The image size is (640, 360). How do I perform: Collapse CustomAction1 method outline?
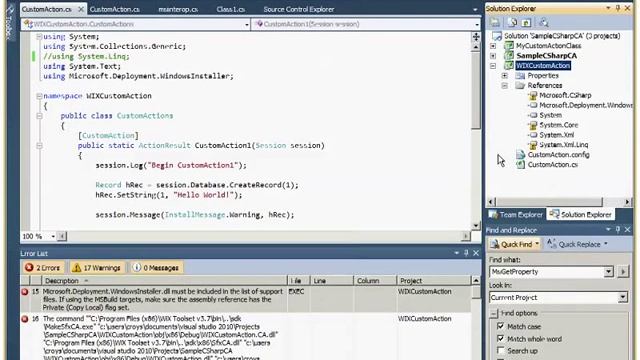coord(39,145)
